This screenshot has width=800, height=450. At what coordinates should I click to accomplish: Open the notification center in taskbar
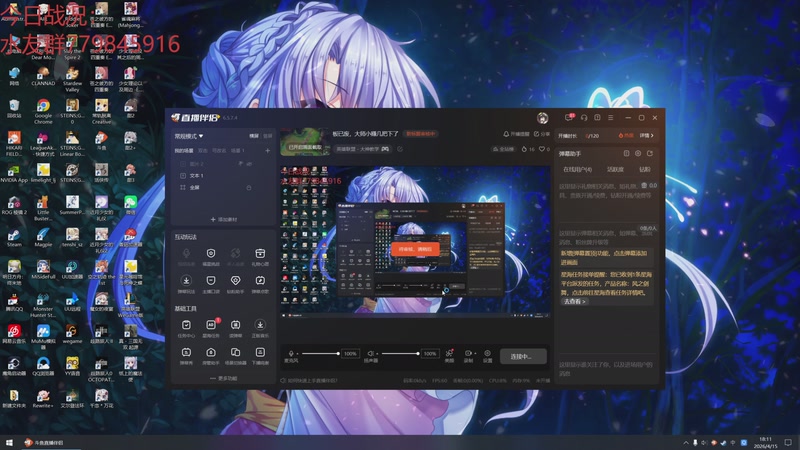789,442
